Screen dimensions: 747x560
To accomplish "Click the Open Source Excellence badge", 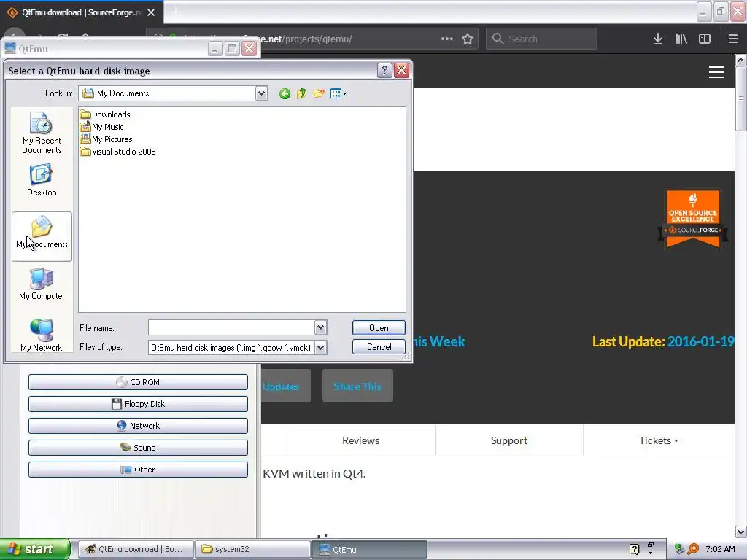I will 693,219.
